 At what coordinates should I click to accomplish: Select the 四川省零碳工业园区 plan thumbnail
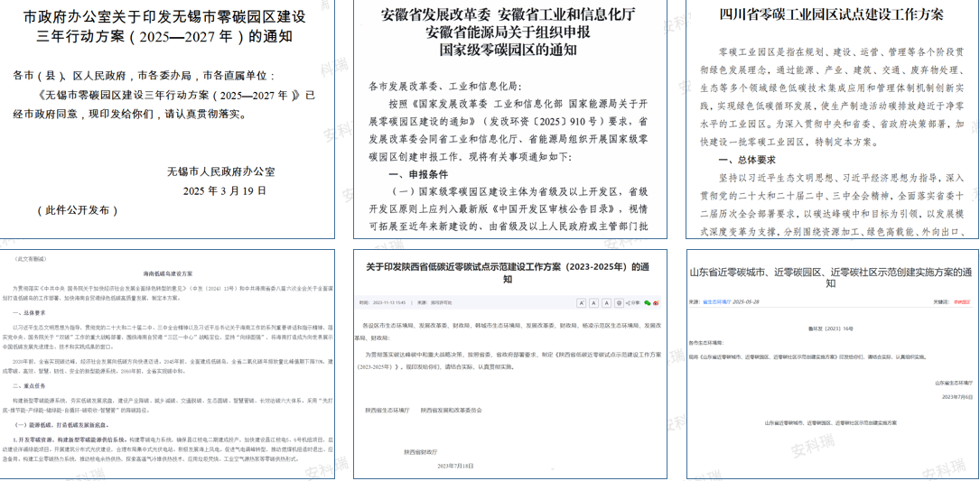(x=830, y=119)
